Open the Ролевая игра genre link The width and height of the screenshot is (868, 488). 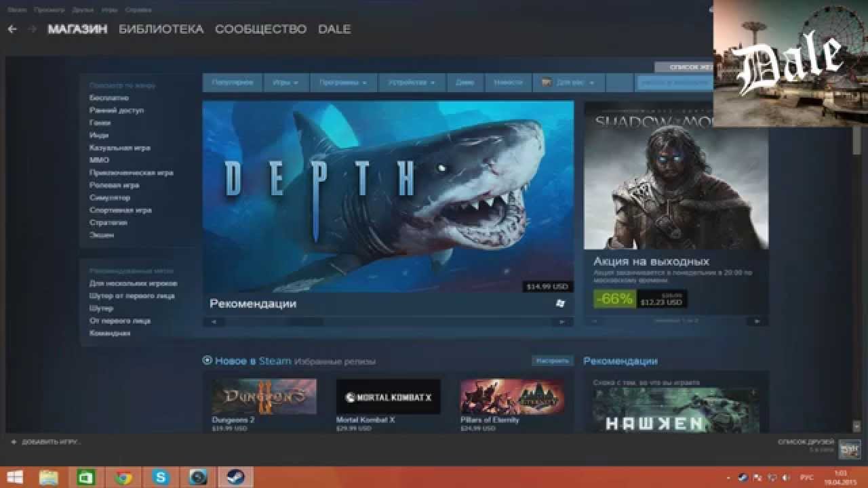pos(114,185)
